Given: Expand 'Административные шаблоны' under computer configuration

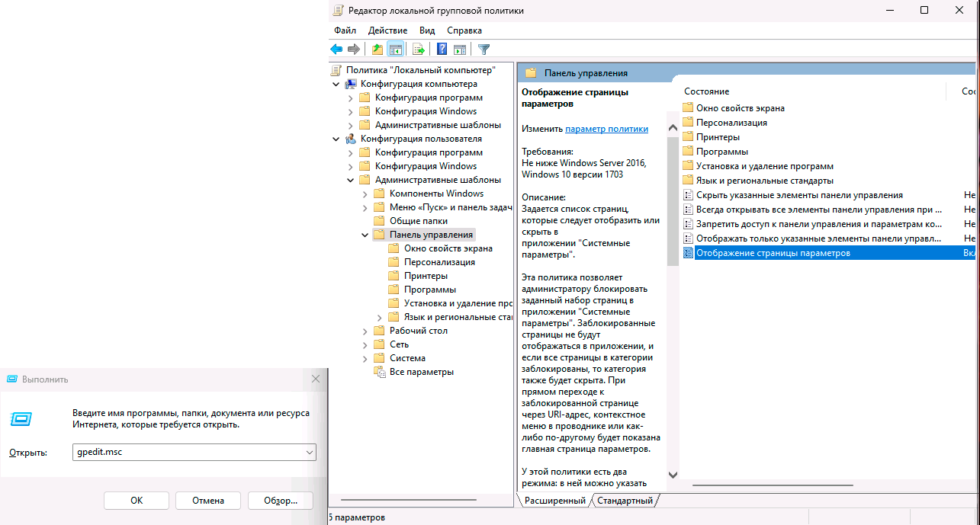Looking at the screenshot, I should click(351, 125).
